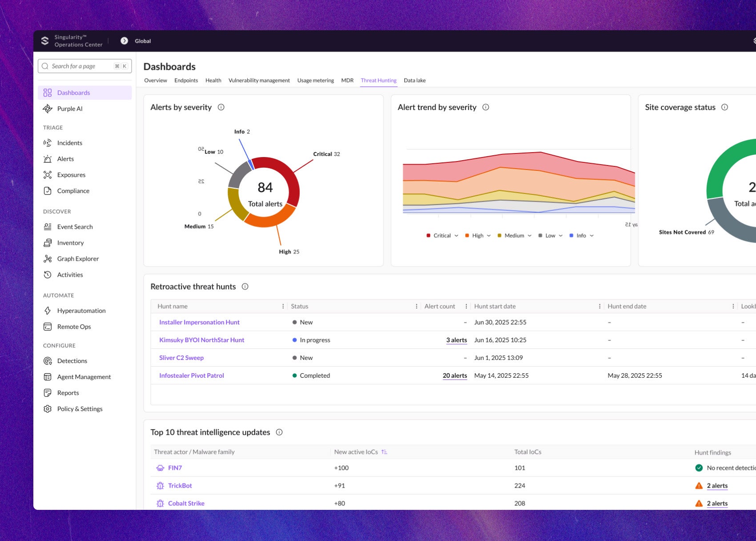Click the Search for a page field
The height and width of the screenshot is (541, 756).
coord(80,66)
